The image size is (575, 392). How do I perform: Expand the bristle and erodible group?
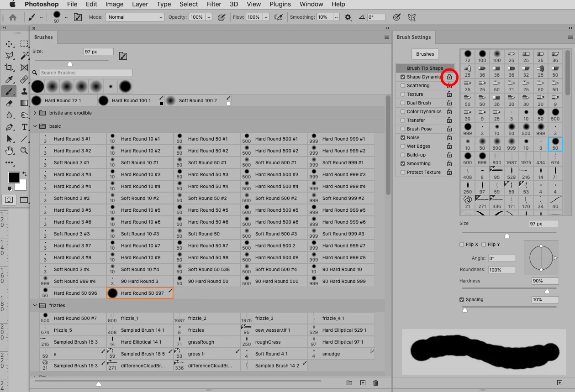tap(35, 113)
